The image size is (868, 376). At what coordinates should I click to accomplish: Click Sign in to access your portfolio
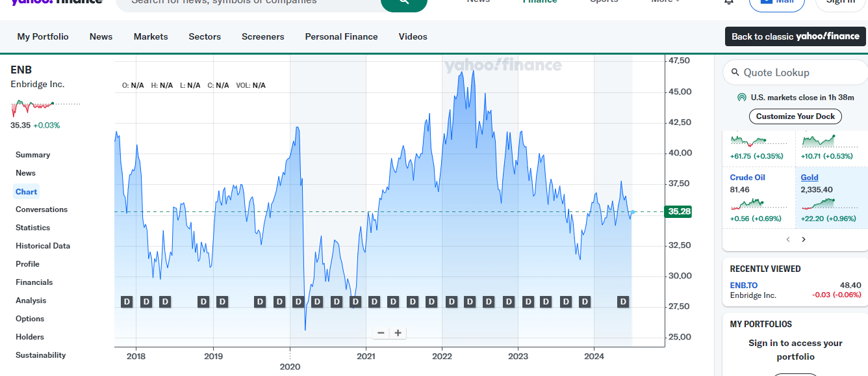click(x=795, y=350)
